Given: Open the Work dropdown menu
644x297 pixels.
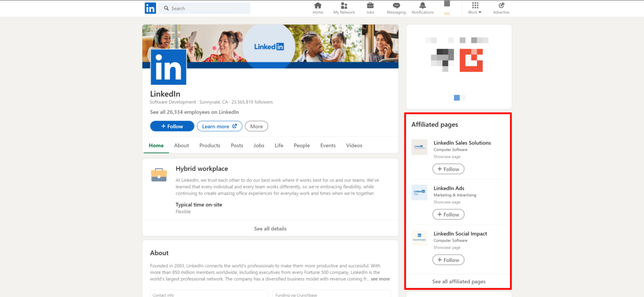Looking at the screenshot, I should [x=474, y=8].
